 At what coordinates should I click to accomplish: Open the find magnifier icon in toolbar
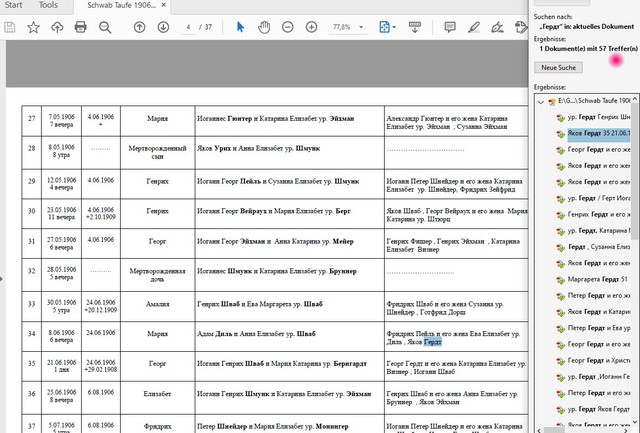point(105,27)
